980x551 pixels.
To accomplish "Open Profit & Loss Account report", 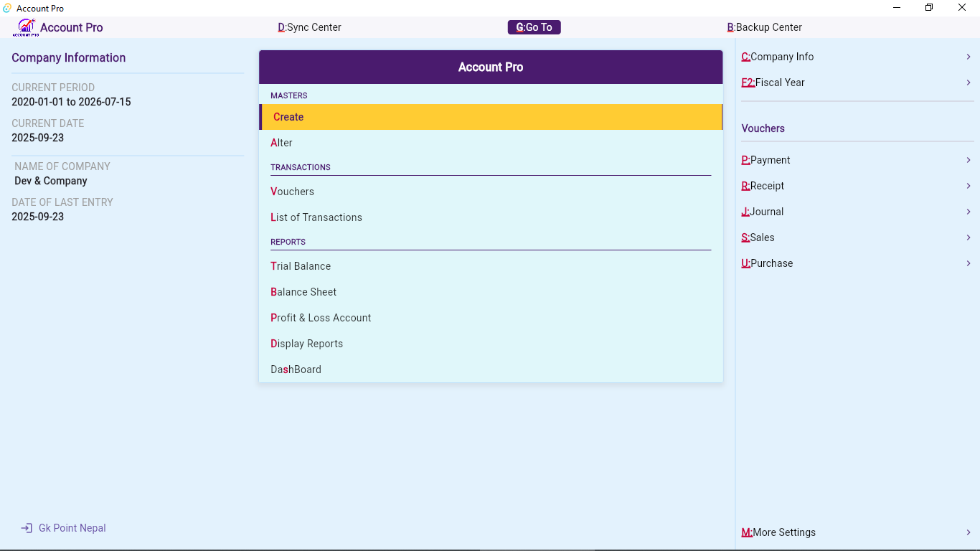I will click(491, 318).
